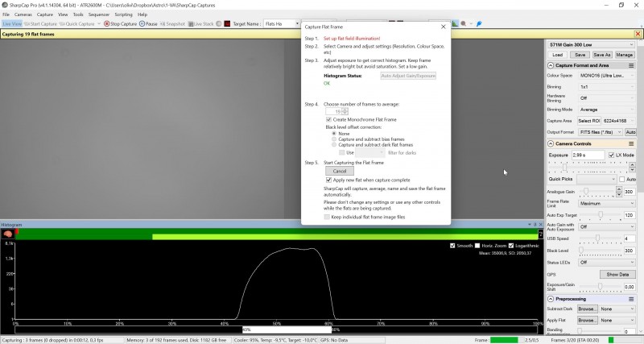Stop the running capture
644x344 pixels.
click(x=120, y=24)
